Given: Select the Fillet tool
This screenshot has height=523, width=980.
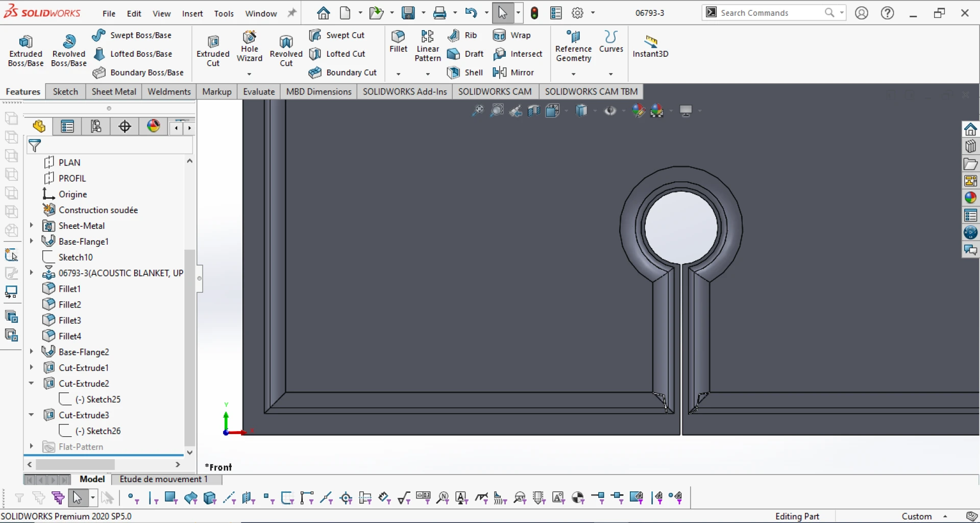Looking at the screenshot, I should [x=398, y=46].
